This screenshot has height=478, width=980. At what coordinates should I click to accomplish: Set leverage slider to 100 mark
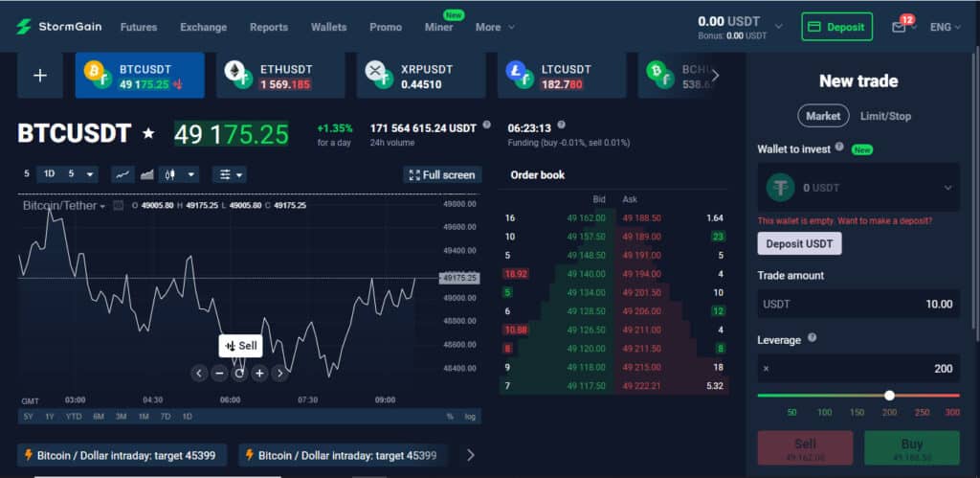click(824, 412)
